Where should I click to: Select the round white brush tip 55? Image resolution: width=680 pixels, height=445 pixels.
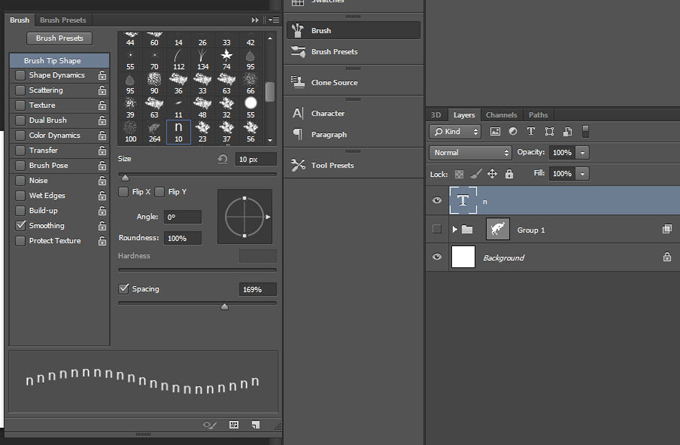251,107
